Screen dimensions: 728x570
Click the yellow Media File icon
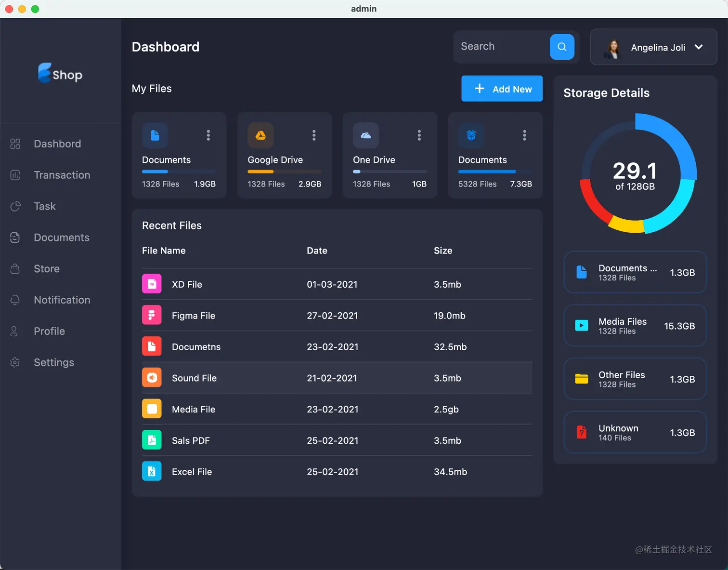152,409
